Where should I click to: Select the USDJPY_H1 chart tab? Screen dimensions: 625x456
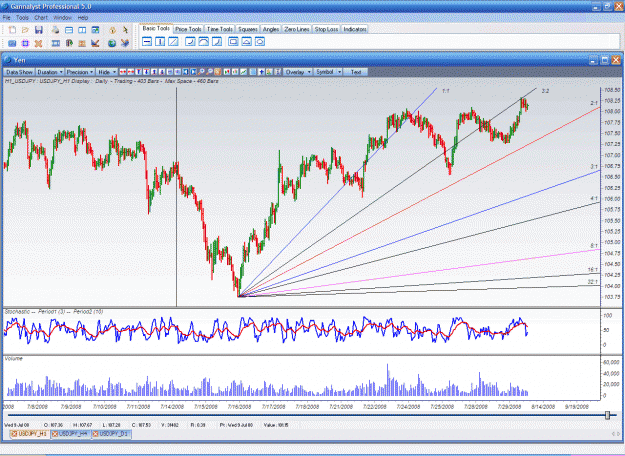tap(30, 434)
